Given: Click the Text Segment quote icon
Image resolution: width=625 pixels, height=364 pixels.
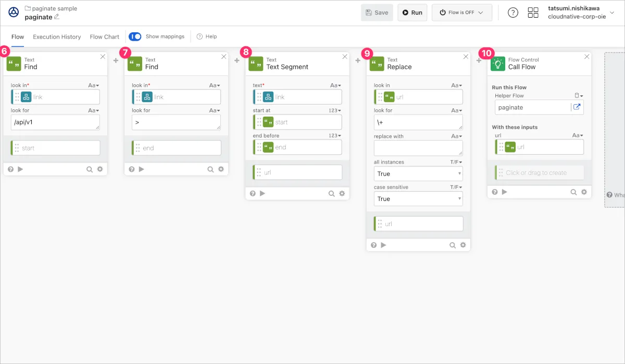Looking at the screenshot, I should (x=256, y=64).
